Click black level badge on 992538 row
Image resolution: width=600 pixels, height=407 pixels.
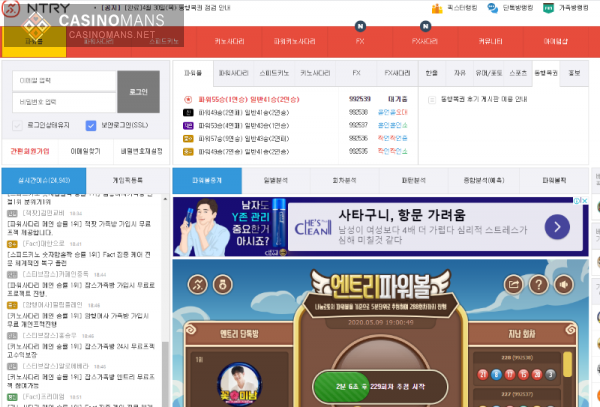188,112
